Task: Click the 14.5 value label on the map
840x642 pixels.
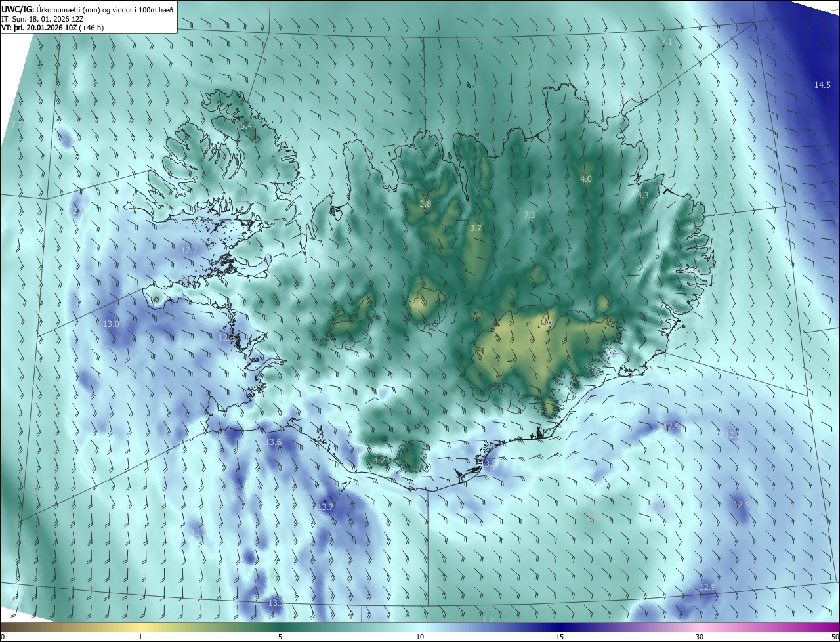Action: coord(822,85)
